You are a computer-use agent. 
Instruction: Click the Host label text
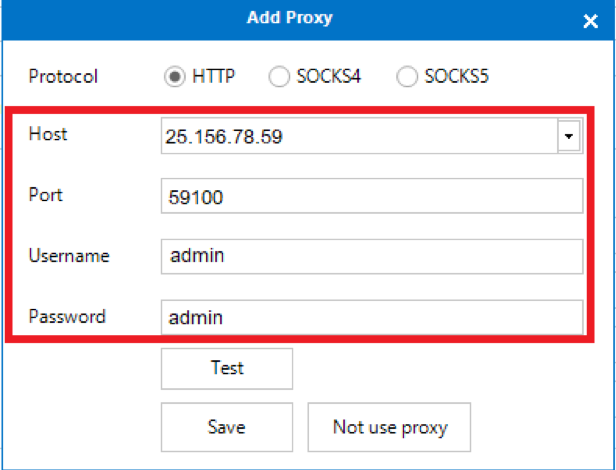tap(48, 134)
